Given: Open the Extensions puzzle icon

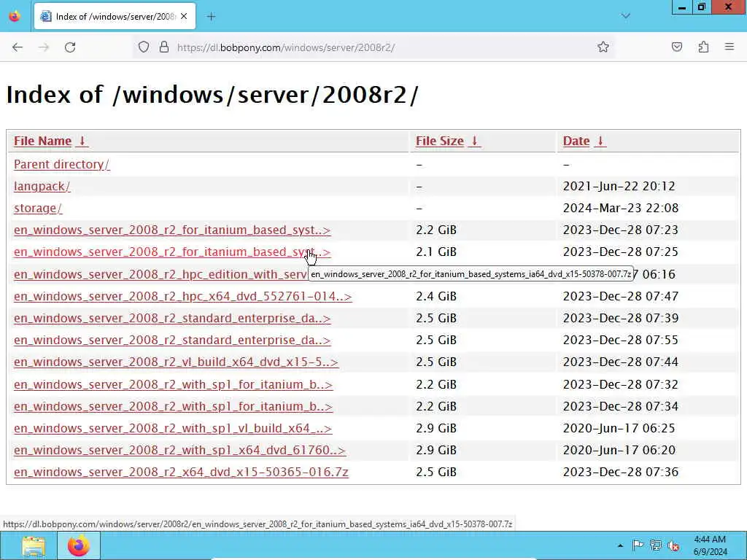Looking at the screenshot, I should tap(703, 47).
